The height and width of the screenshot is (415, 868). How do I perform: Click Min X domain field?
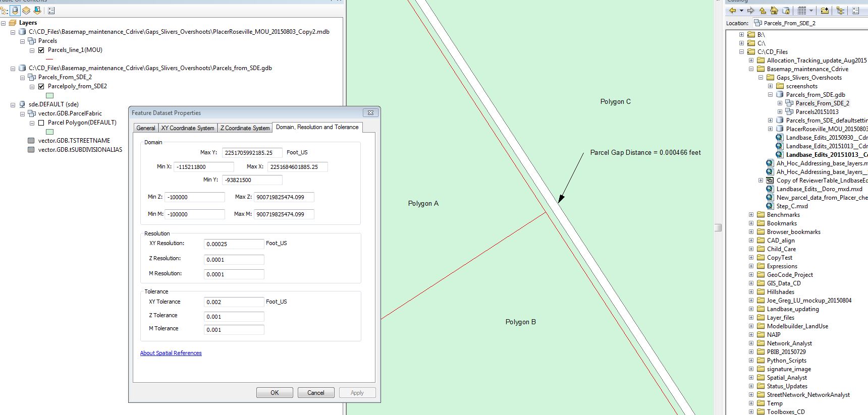pyautogui.click(x=204, y=167)
